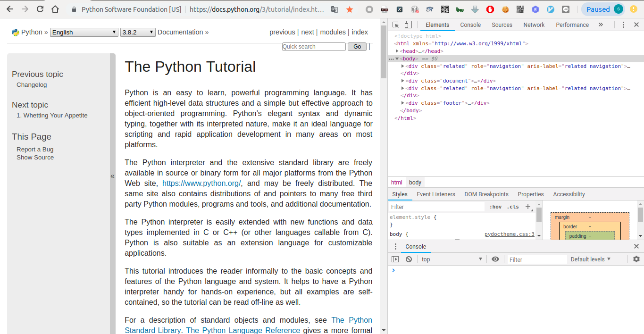Open the Event Listeners tab

pos(435,194)
